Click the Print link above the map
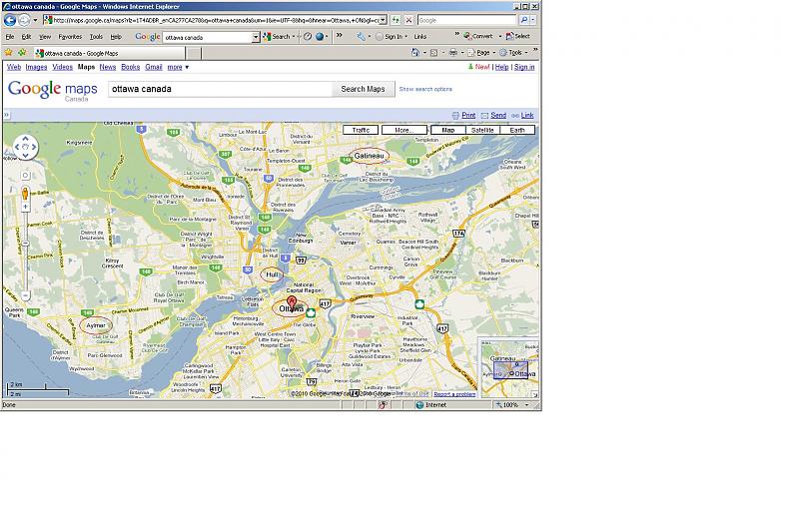 tap(468, 116)
